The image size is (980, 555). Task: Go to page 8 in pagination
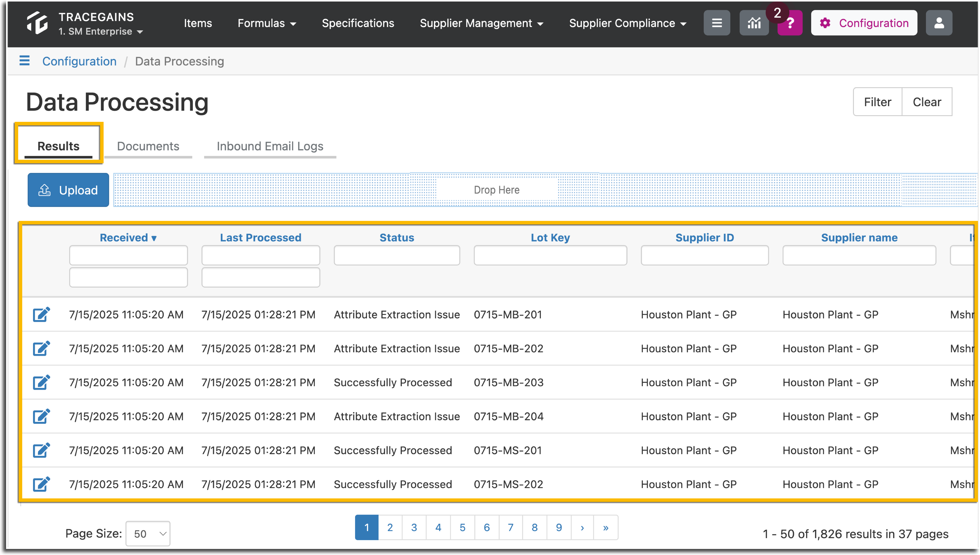[534, 527]
